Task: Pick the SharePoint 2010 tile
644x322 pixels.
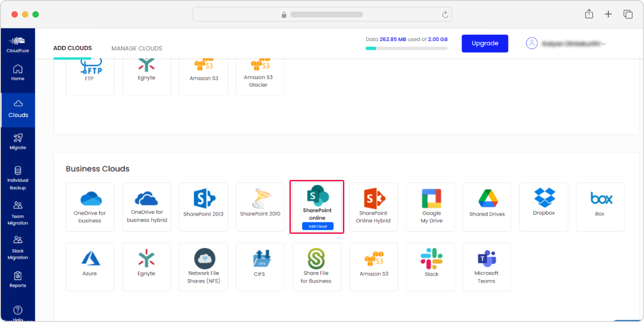Action: pyautogui.click(x=260, y=207)
